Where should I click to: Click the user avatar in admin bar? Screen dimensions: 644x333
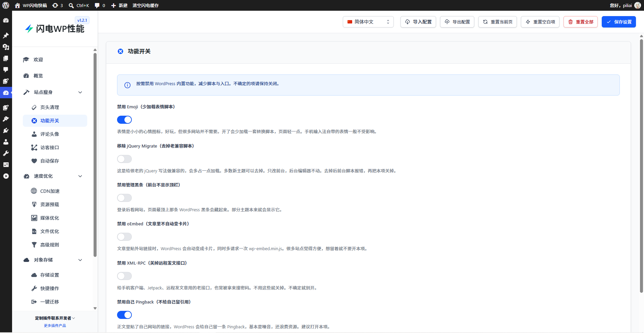(x=638, y=5)
